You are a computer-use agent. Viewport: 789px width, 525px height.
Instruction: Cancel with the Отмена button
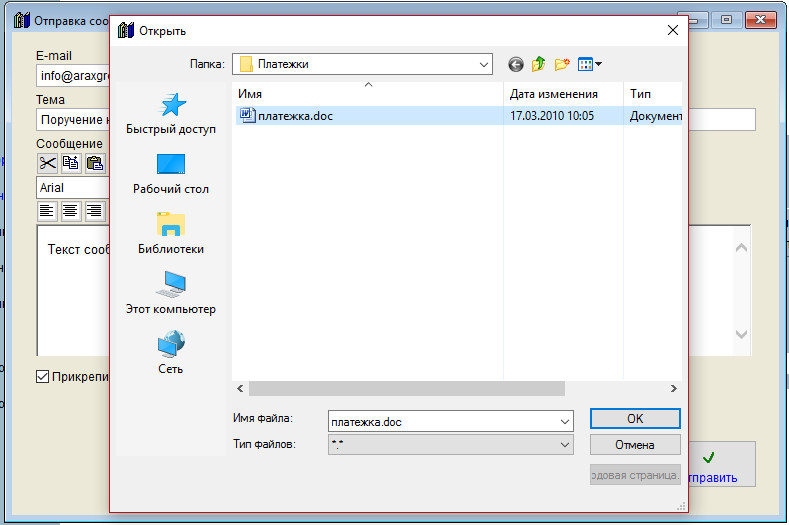coord(635,445)
